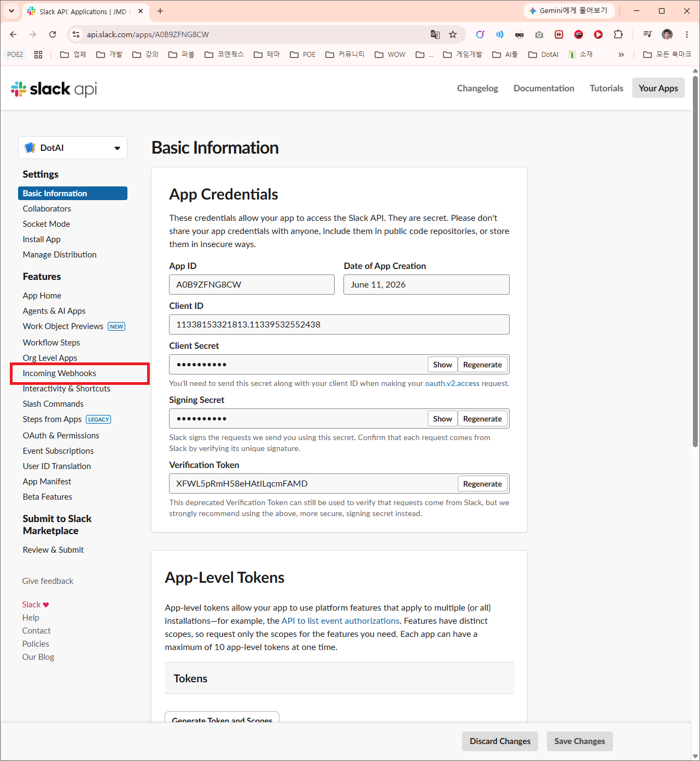Show the Client Secret
The width and height of the screenshot is (700, 761).
442,365
